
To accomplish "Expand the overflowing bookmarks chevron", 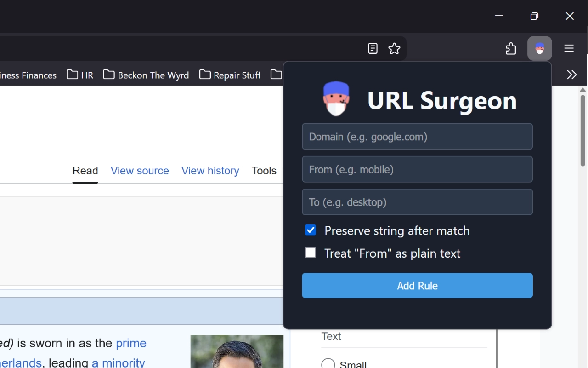I will click(x=571, y=74).
